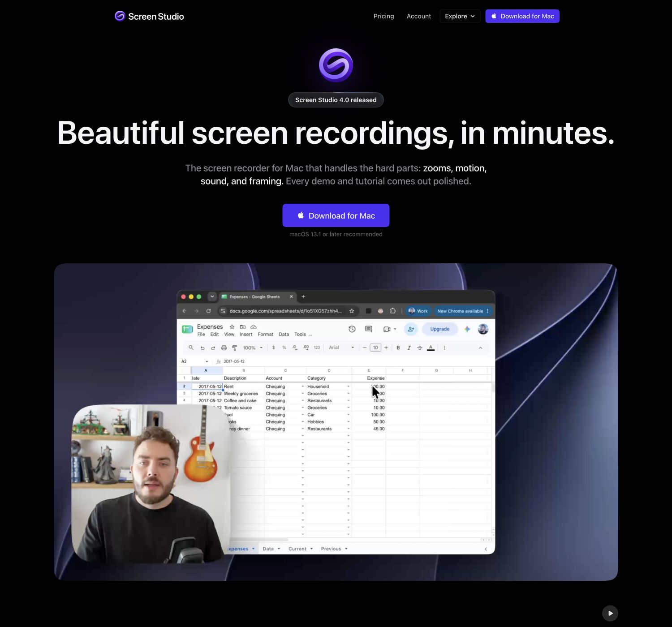Click the search magnifier icon in Sheets toolbar

(191, 348)
